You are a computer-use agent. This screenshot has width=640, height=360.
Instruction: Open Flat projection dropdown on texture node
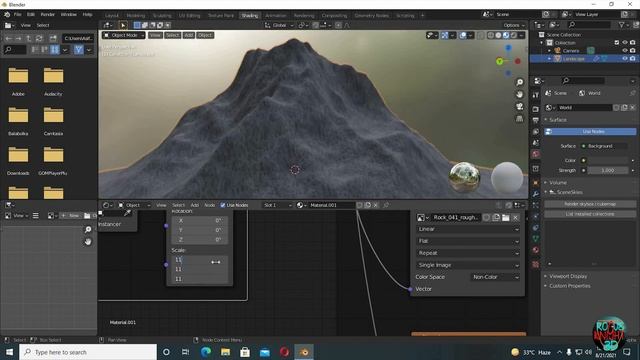(x=468, y=241)
